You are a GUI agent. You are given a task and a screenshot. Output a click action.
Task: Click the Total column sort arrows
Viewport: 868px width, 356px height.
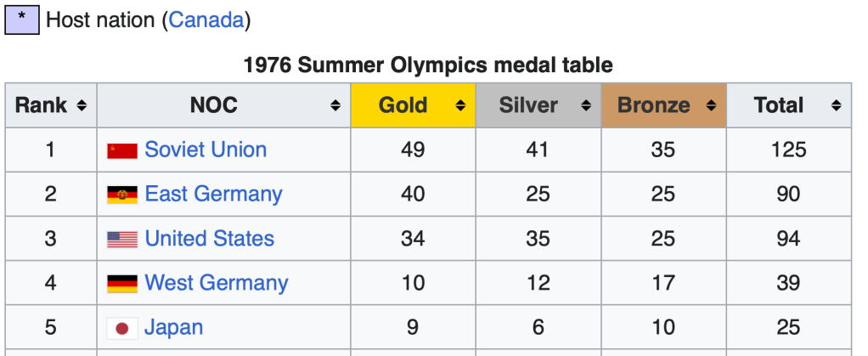coord(837,106)
